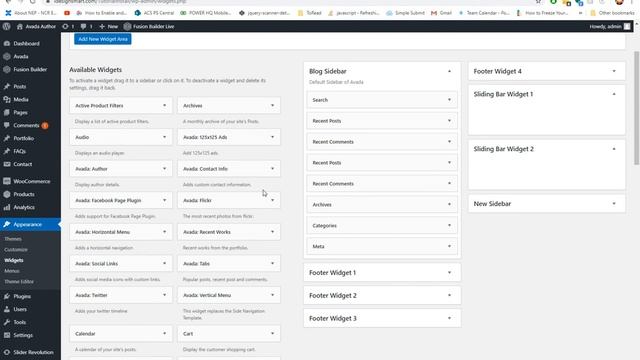Expand the New Sidebar area
640x360 pixels.
[614, 203]
